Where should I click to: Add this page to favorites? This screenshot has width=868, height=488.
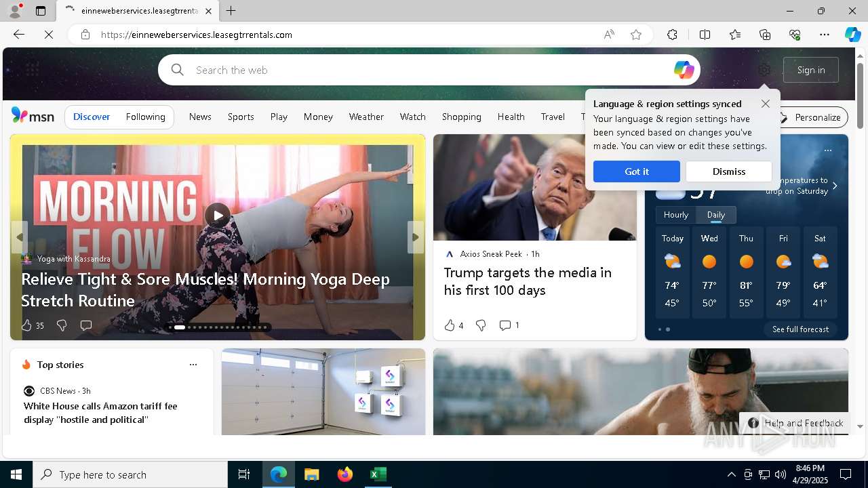tap(636, 35)
